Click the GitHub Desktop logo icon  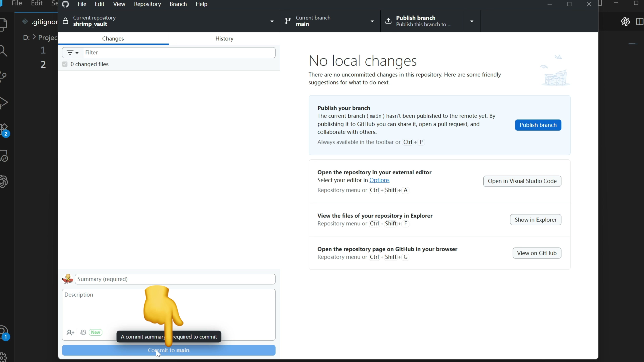(66, 4)
